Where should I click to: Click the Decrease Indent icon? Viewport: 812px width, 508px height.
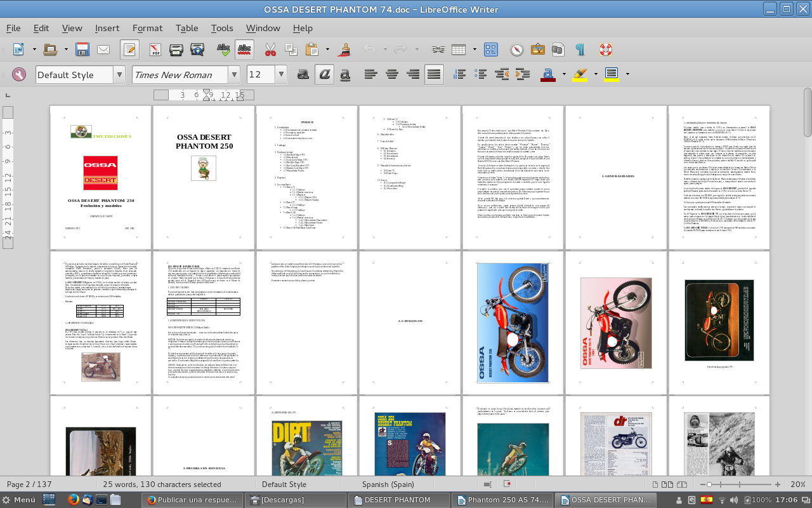click(x=502, y=74)
